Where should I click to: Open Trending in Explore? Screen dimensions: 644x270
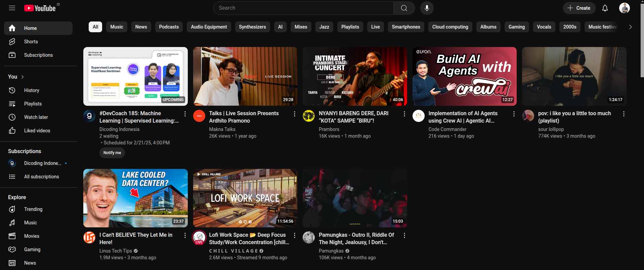click(x=38, y=209)
